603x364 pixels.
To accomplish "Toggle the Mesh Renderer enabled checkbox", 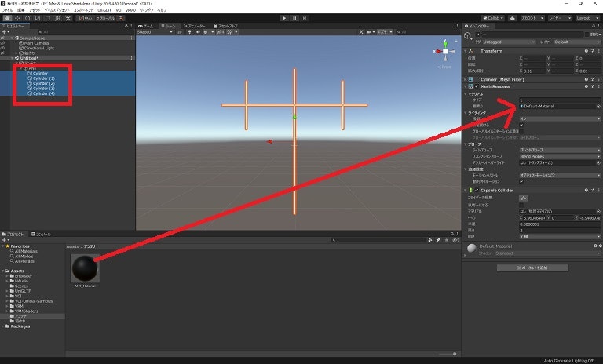I will click(x=477, y=86).
